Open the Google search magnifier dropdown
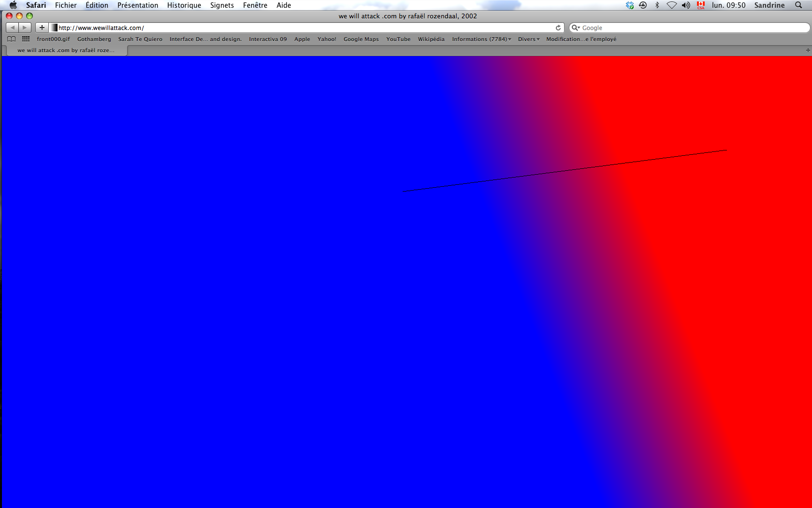This screenshot has height=508, width=812. coord(576,28)
